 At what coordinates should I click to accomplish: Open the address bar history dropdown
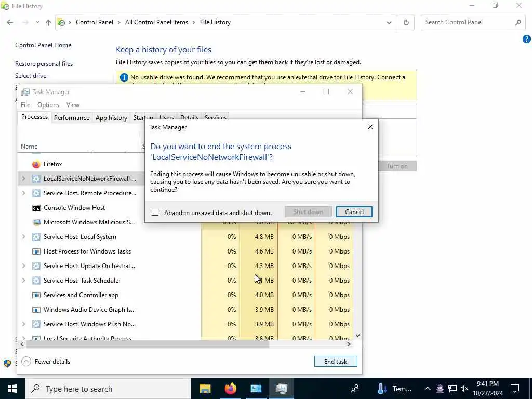tap(389, 23)
